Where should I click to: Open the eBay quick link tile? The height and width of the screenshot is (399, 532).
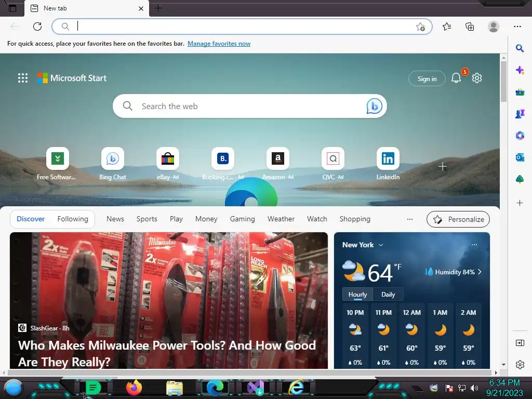(168, 158)
